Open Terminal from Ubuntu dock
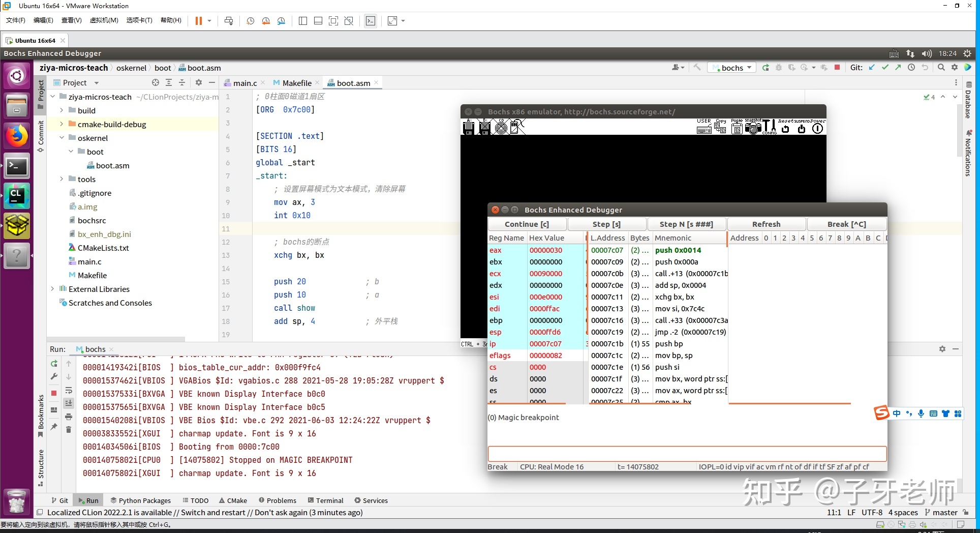980x533 pixels. (17, 166)
